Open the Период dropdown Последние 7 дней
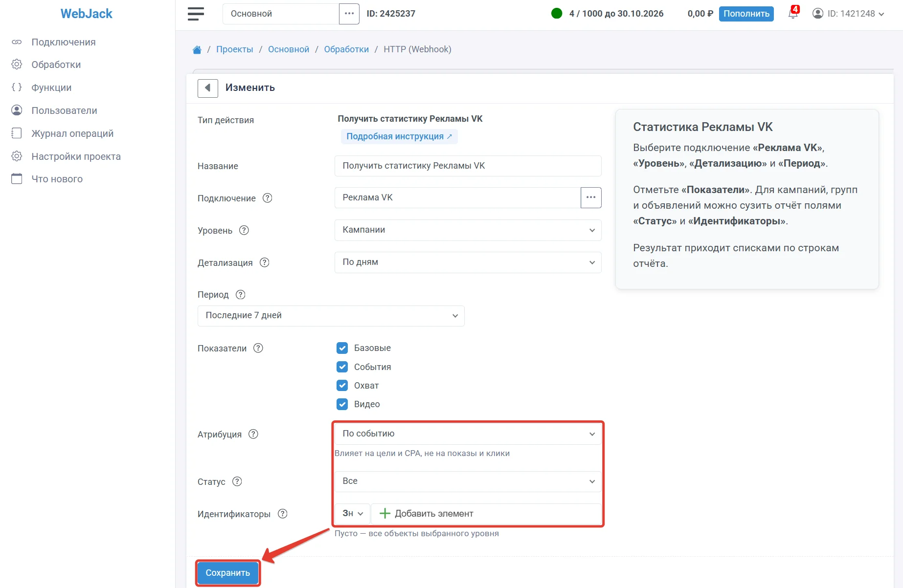The image size is (903, 588). coord(331,316)
